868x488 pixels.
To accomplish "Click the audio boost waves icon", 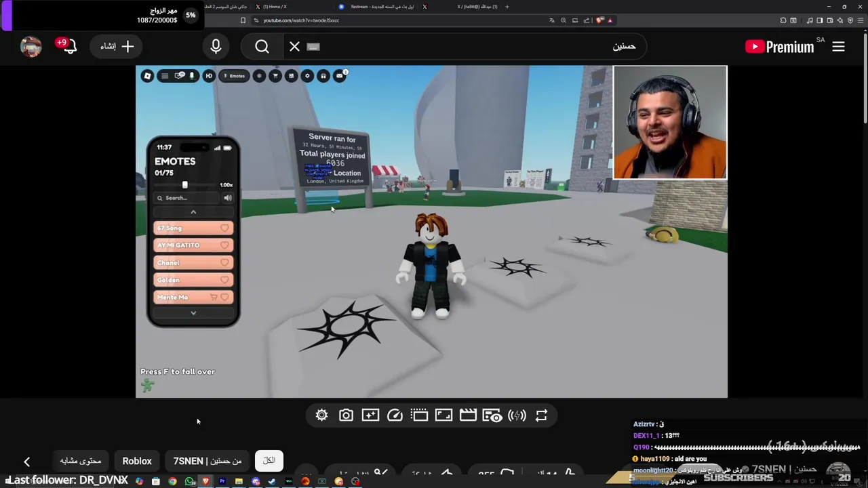I will (x=517, y=415).
